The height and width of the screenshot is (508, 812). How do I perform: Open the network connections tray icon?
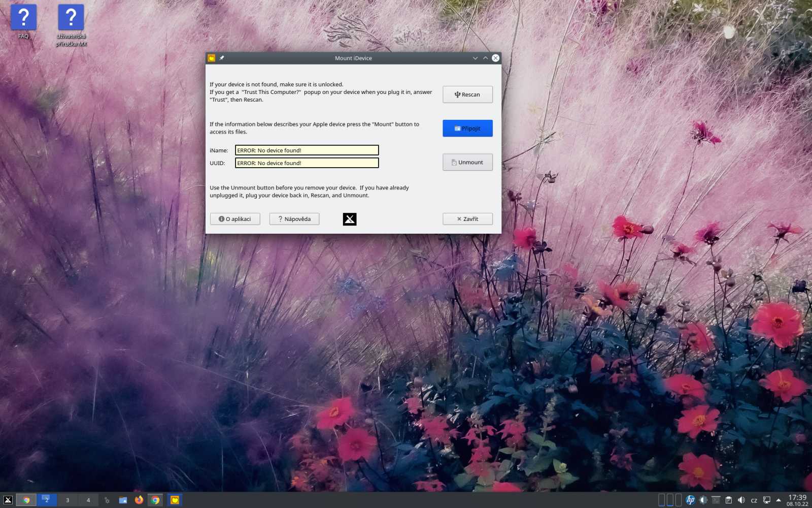(767, 500)
